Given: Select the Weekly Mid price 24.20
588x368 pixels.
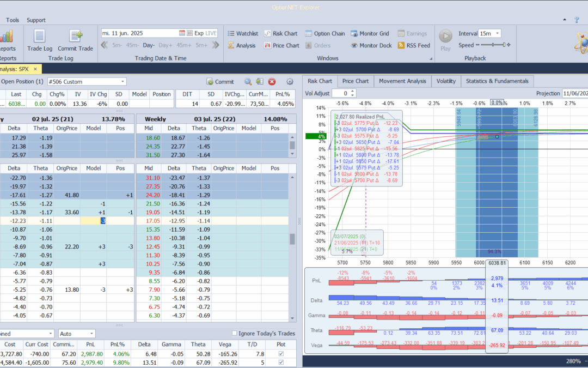Looking at the screenshot, I should click(x=152, y=195).
